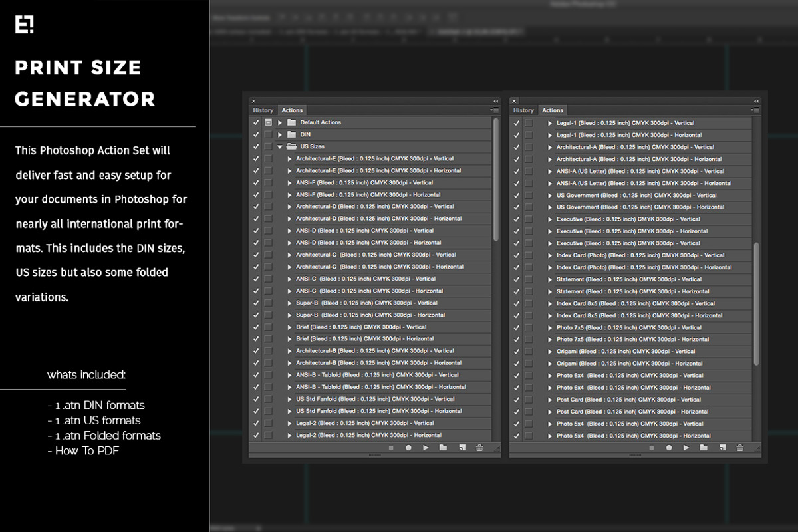Toggle dialog box for DIN set
Image resolution: width=798 pixels, height=532 pixels.
(x=268, y=134)
